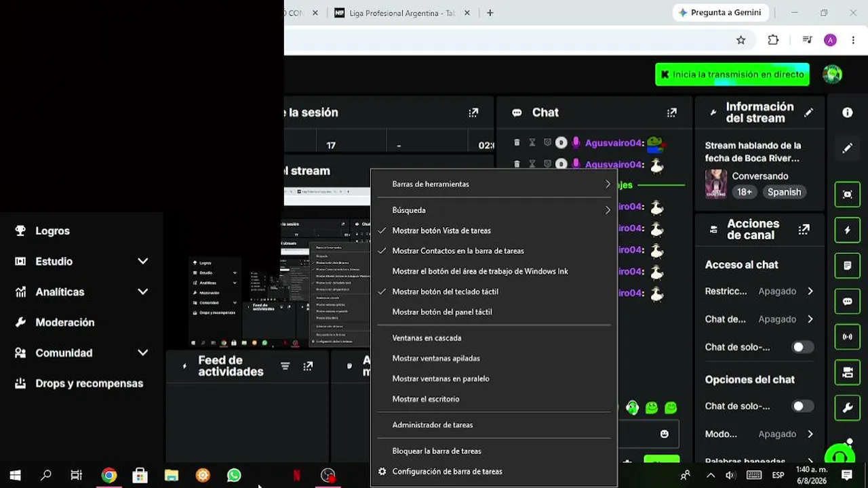
Task: Open Netflix from the taskbar
Action: pyautogui.click(x=296, y=475)
